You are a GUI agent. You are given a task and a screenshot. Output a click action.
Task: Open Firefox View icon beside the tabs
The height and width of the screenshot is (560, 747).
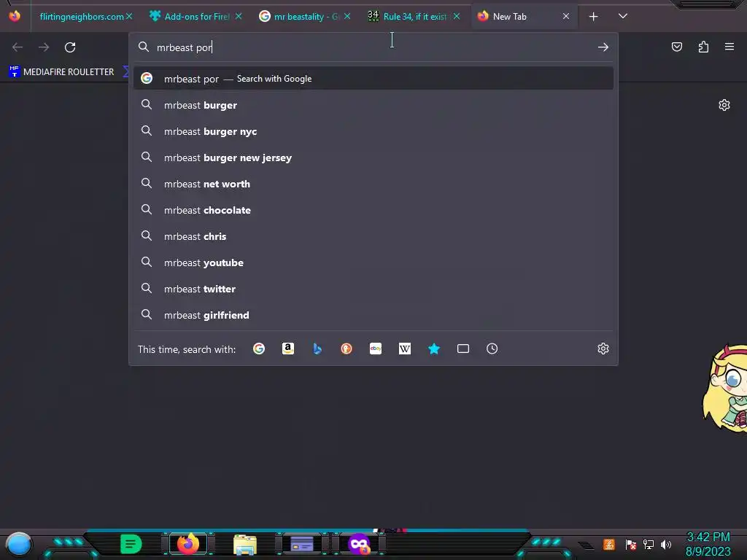(x=15, y=16)
